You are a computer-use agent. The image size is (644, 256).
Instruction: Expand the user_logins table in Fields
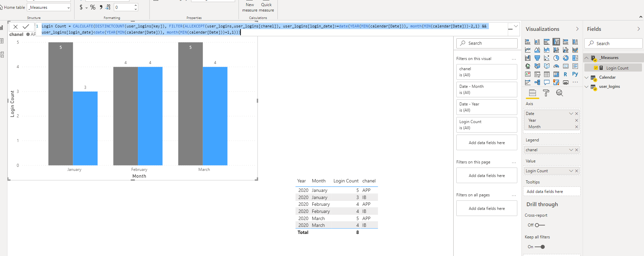click(x=587, y=86)
